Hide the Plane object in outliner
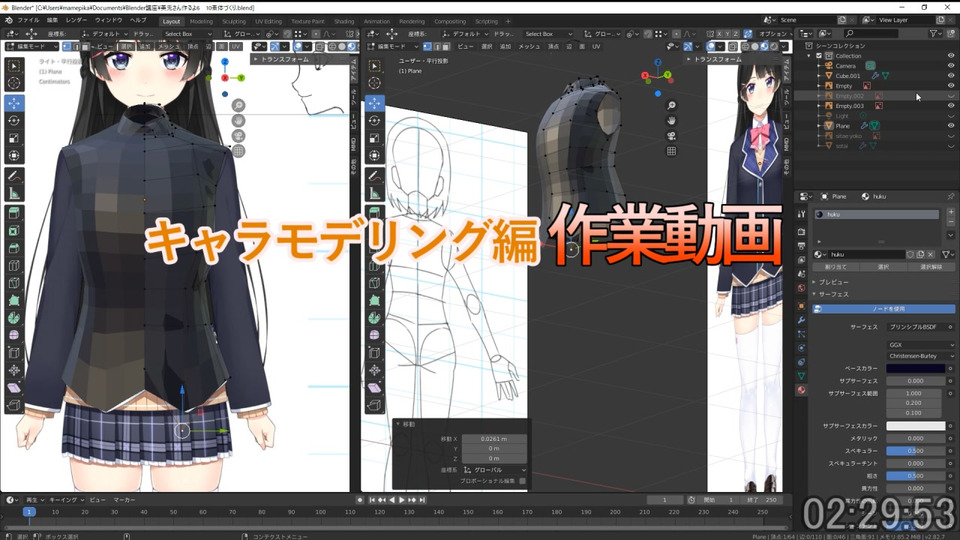Viewport: 960px width, 540px height. (x=951, y=126)
